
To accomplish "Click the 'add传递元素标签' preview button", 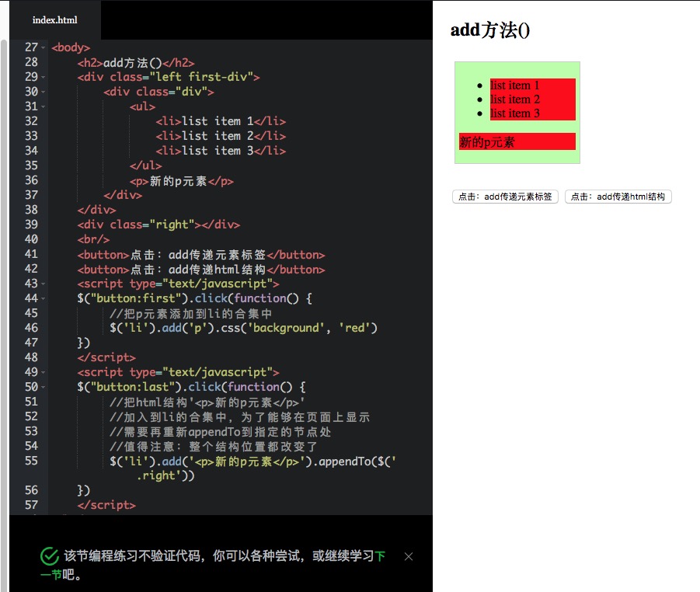I will pos(505,197).
